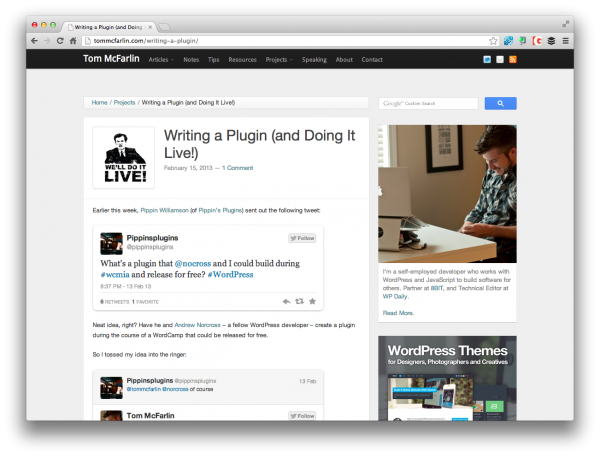Click the Read More link
Viewport: 600px width, 457px height.
[398, 313]
